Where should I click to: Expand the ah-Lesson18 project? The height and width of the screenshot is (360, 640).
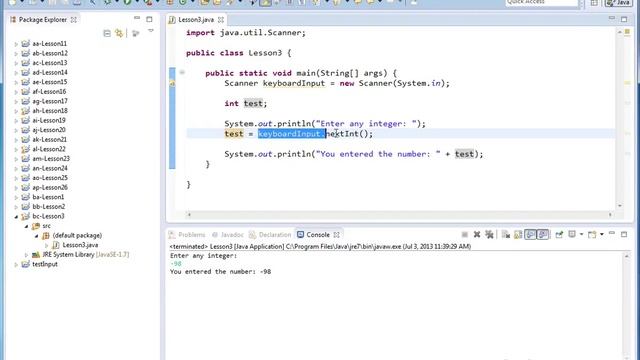[x=16, y=111]
